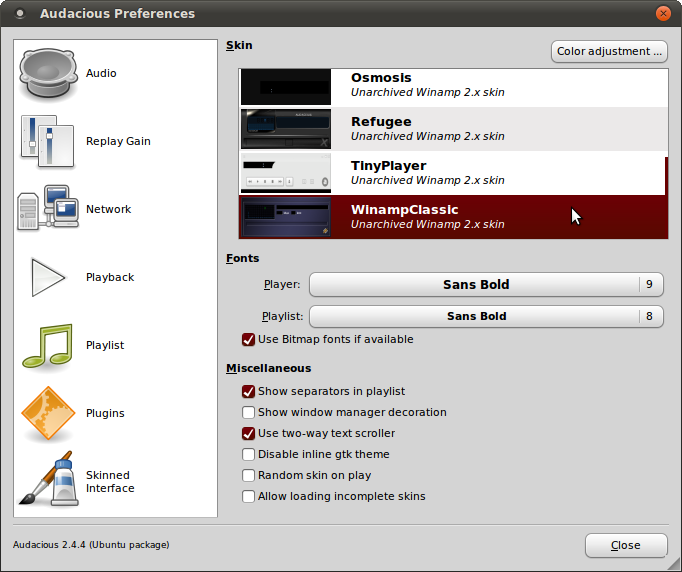Uncheck Show separators in playlist

tap(248, 391)
